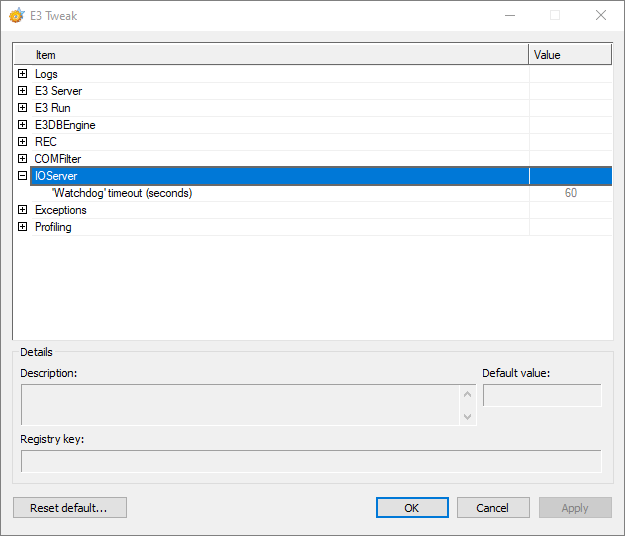Expand the E3DBEngine node
Viewport: 625px width, 536px height.
coord(22,125)
